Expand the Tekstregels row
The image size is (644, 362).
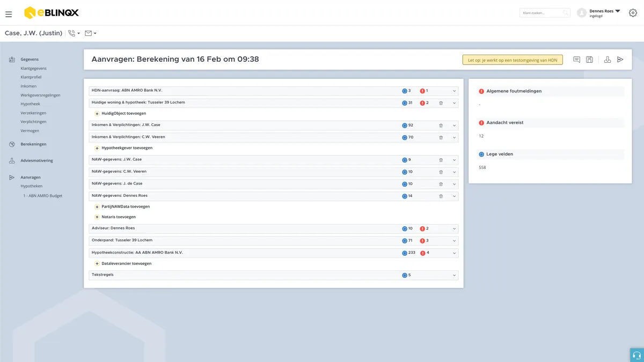[454, 276]
